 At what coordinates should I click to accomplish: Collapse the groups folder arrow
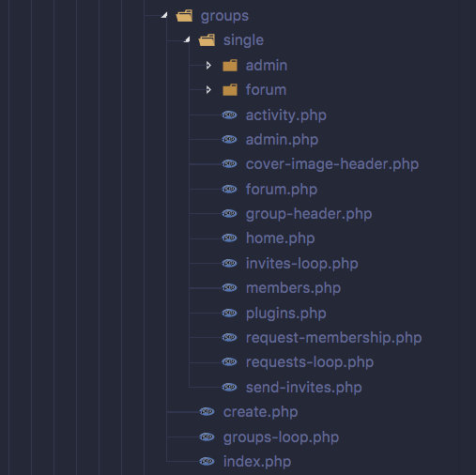point(164,15)
